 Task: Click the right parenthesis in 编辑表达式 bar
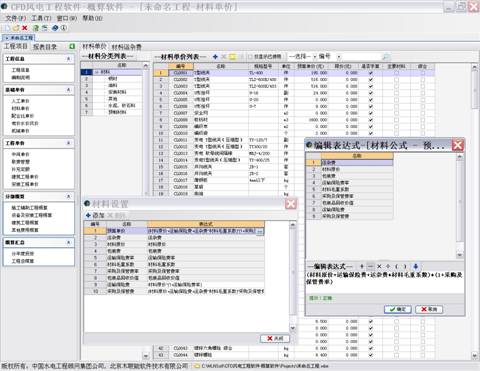[405, 266]
